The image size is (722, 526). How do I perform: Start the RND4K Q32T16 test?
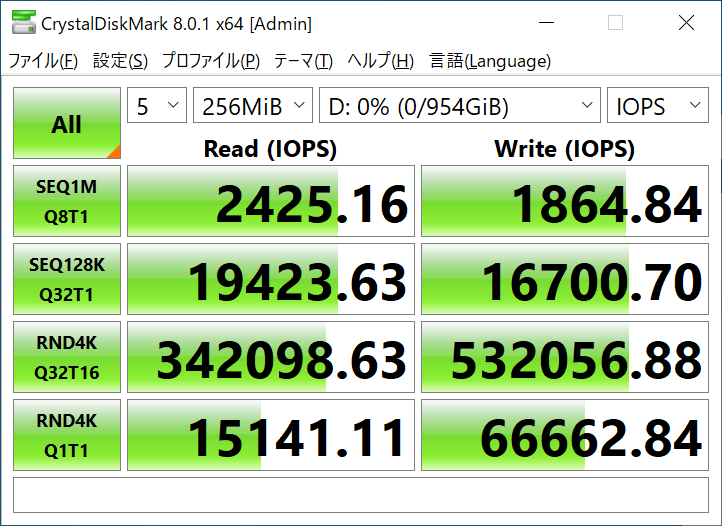67,357
